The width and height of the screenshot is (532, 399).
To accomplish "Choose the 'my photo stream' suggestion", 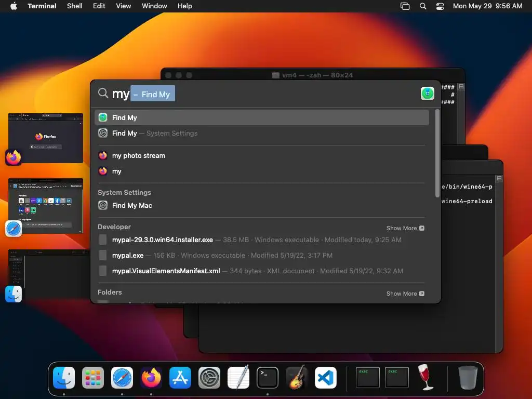I will [x=262, y=155].
